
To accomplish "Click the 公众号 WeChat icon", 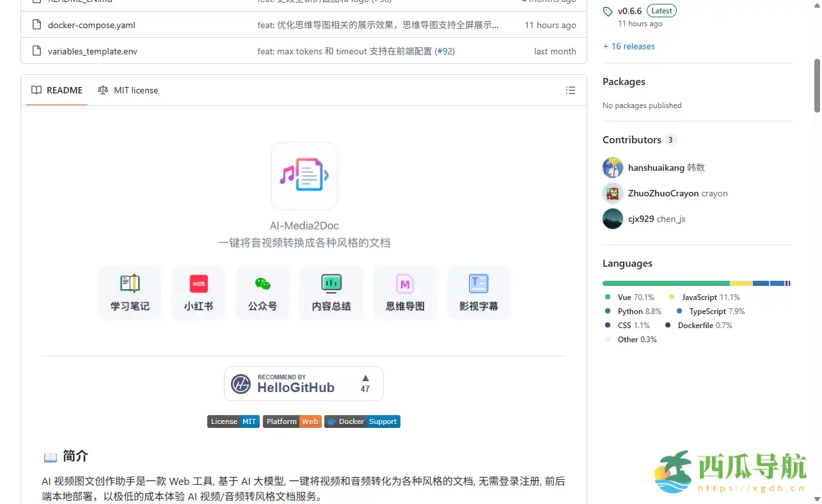I will [262, 283].
